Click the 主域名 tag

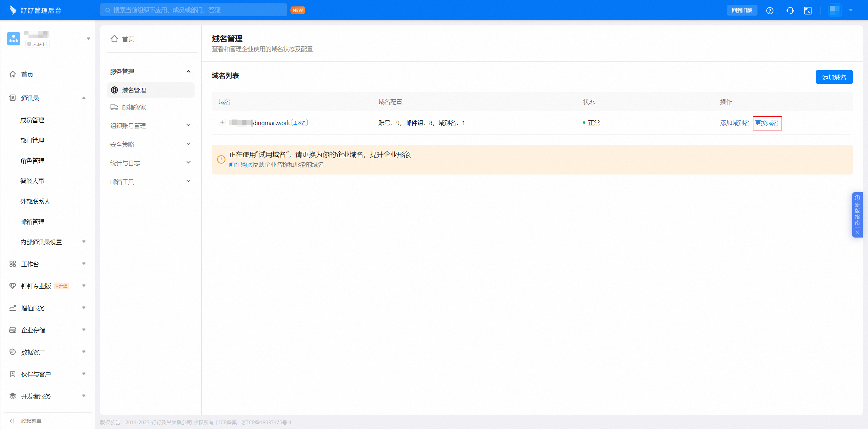point(299,123)
